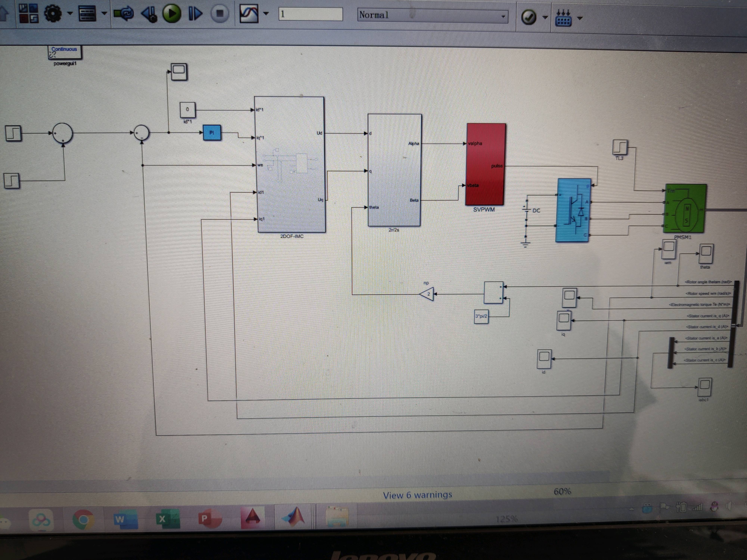Open the Normal simulation mode dropdown
The image size is (747, 560).
433,15
